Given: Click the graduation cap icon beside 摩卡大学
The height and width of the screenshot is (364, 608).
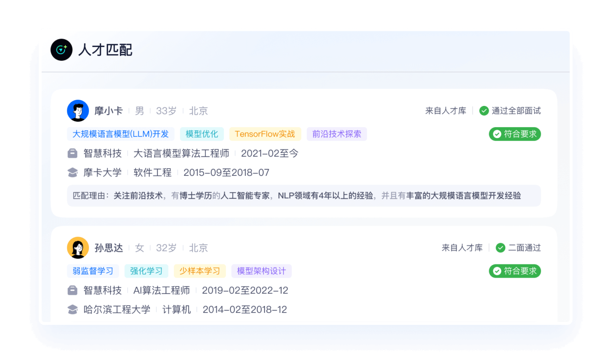Looking at the screenshot, I should (x=73, y=173).
